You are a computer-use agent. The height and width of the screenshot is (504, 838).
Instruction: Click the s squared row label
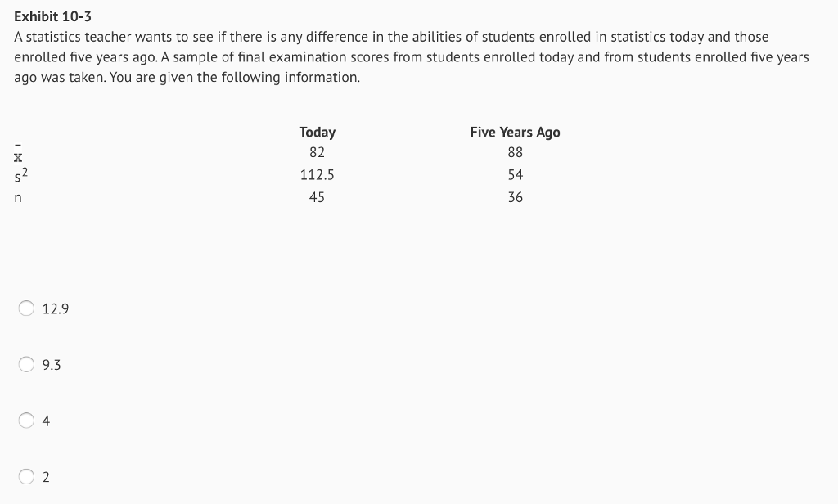(19, 174)
